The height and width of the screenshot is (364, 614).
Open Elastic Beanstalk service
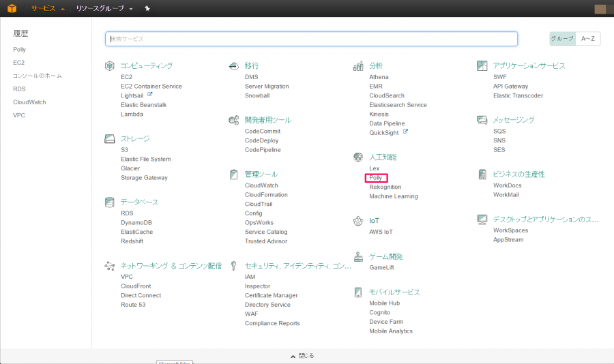[x=144, y=105]
